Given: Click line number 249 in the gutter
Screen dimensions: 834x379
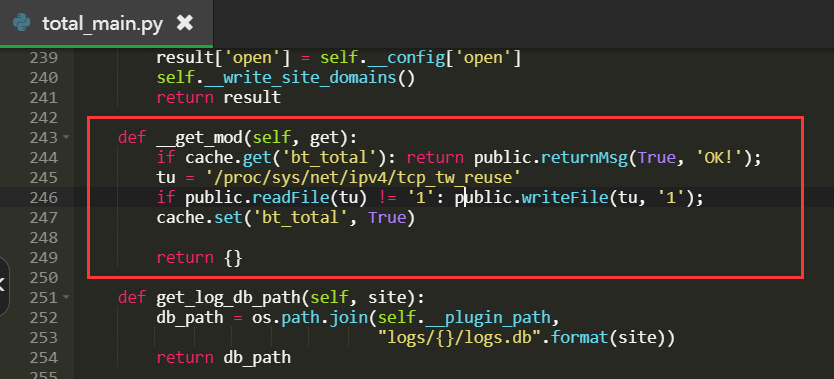Looking at the screenshot, I should point(43,257).
